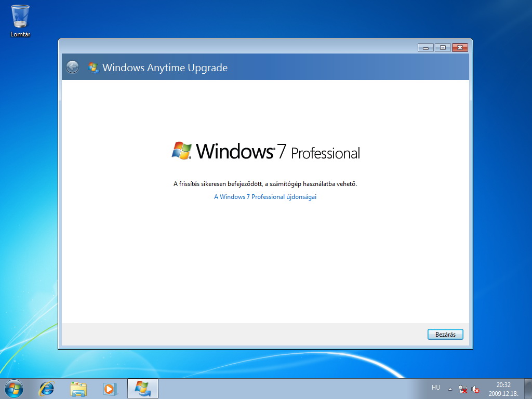Viewport: 532px width, 399px height.
Task: Click the disconnected network tray icon
Action: 463,389
